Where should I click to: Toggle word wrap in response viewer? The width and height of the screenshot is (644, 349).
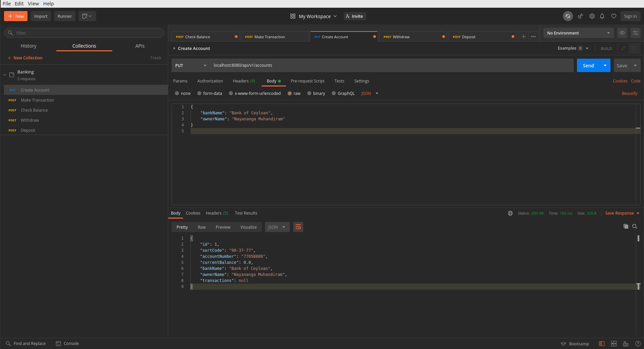tap(298, 227)
